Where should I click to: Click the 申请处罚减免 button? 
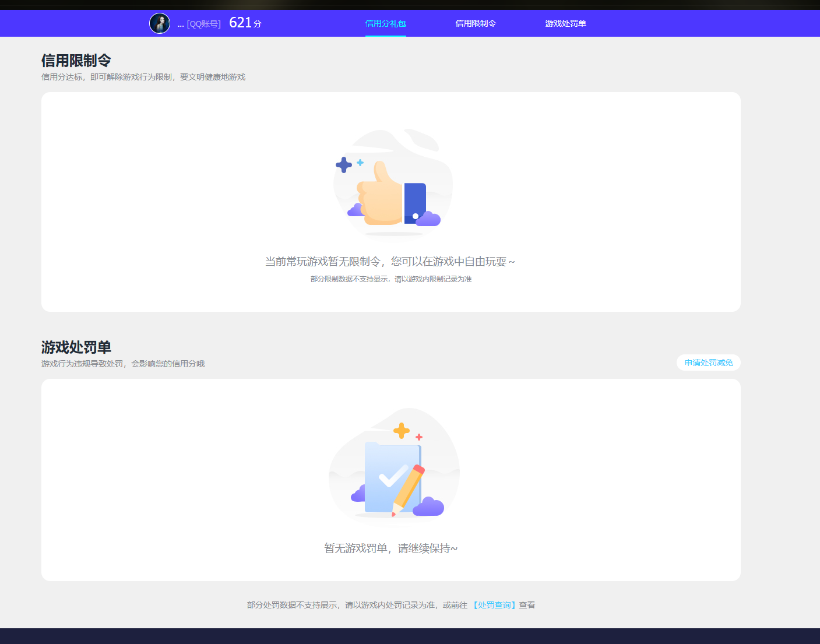709,363
